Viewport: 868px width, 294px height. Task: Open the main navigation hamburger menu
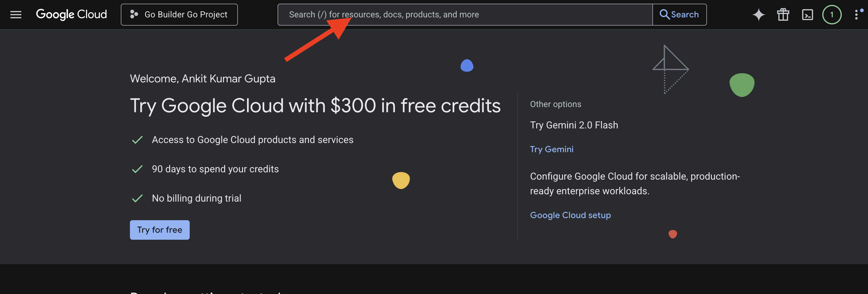[x=16, y=14]
